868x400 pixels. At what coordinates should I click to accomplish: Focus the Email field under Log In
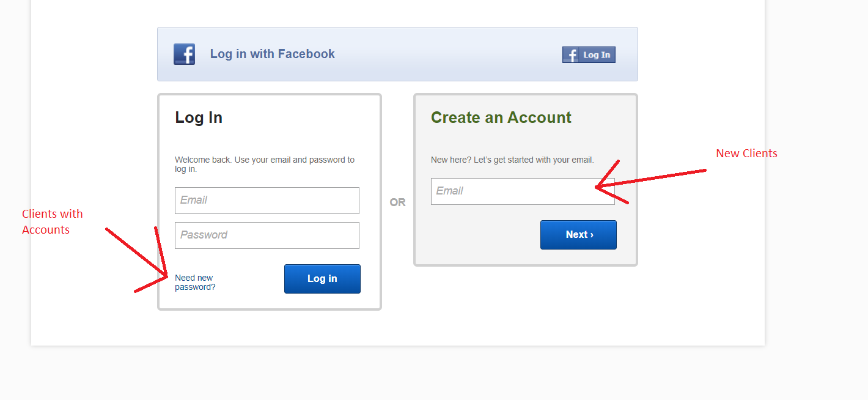[267, 201]
